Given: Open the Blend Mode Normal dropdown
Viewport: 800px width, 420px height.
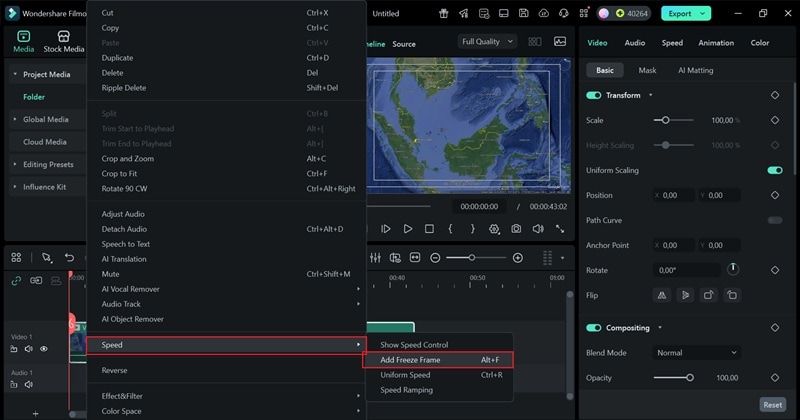Looking at the screenshot, I should [x=697, y=353].
